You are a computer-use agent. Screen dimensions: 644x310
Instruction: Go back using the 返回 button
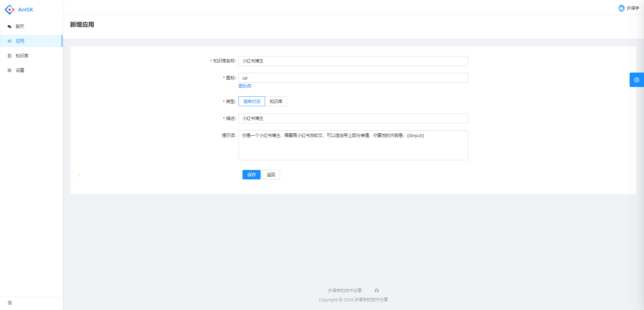click(x=271, y=174)
